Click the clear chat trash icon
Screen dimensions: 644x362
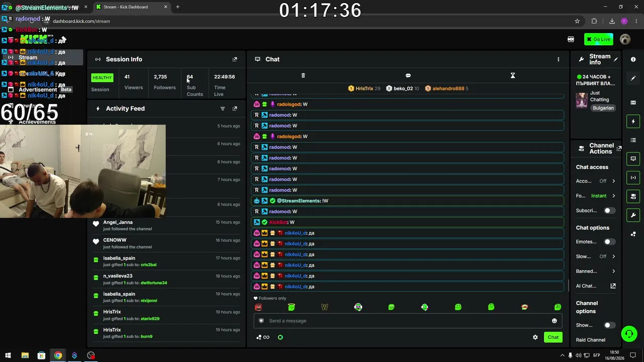tap(303, 75)
